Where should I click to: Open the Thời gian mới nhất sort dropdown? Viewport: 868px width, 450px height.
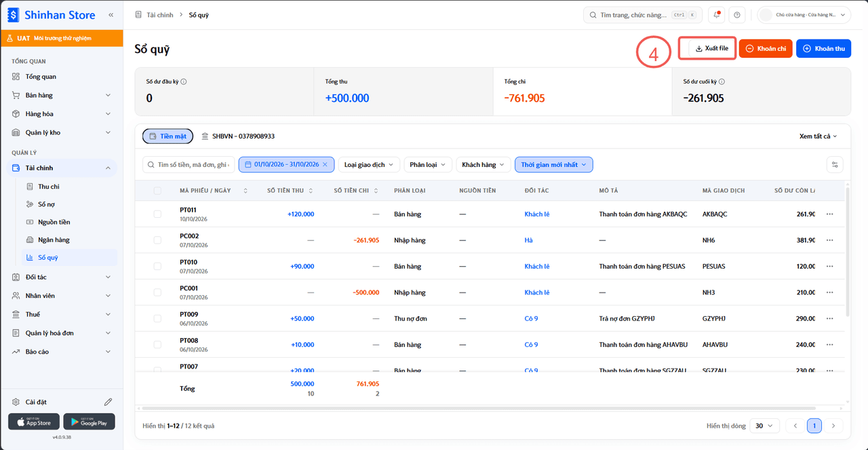tap(554, 164)
